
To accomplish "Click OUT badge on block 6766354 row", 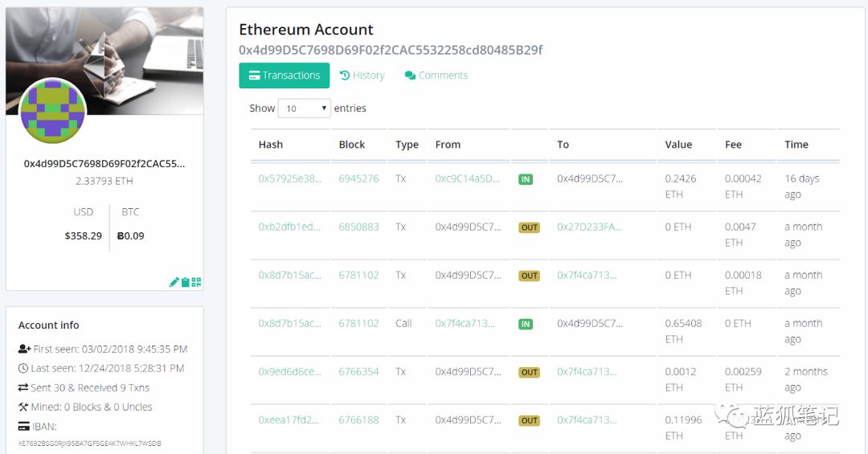I will [529, 372].
